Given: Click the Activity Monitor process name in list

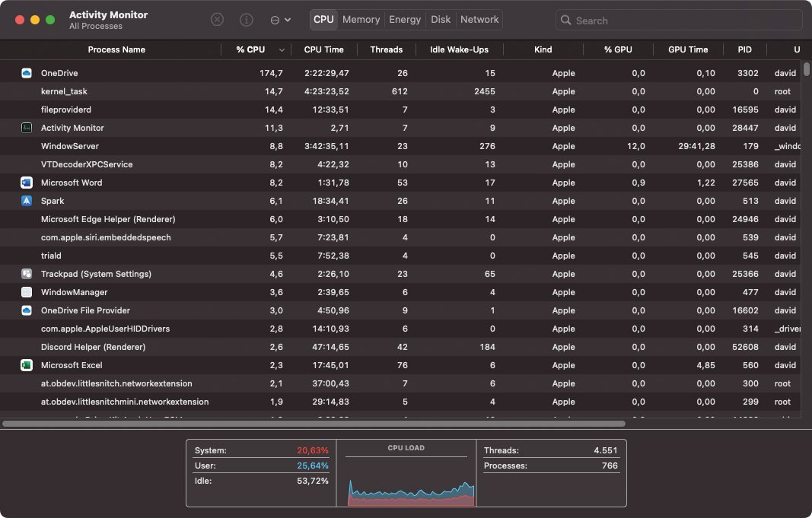Looking at the screenshot, I should [x=72, y=128].
